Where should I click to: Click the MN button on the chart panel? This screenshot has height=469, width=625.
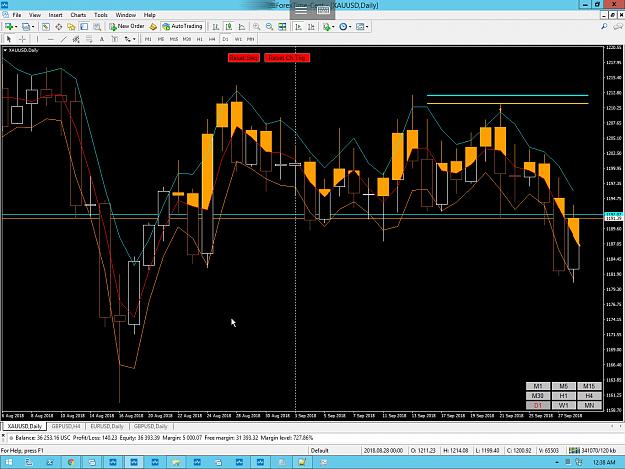[589, 405]
